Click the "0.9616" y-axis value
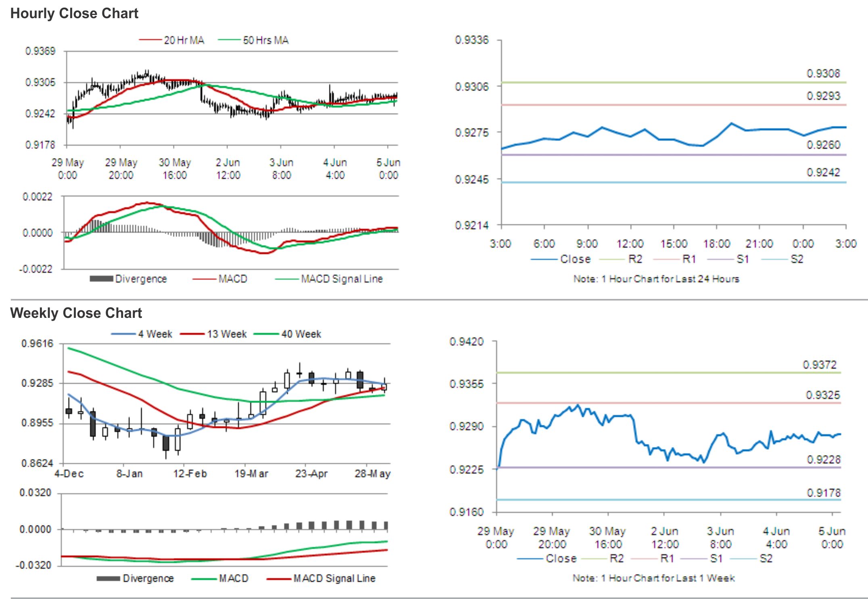Screen dimensions: 868x599 click(37, 343)
